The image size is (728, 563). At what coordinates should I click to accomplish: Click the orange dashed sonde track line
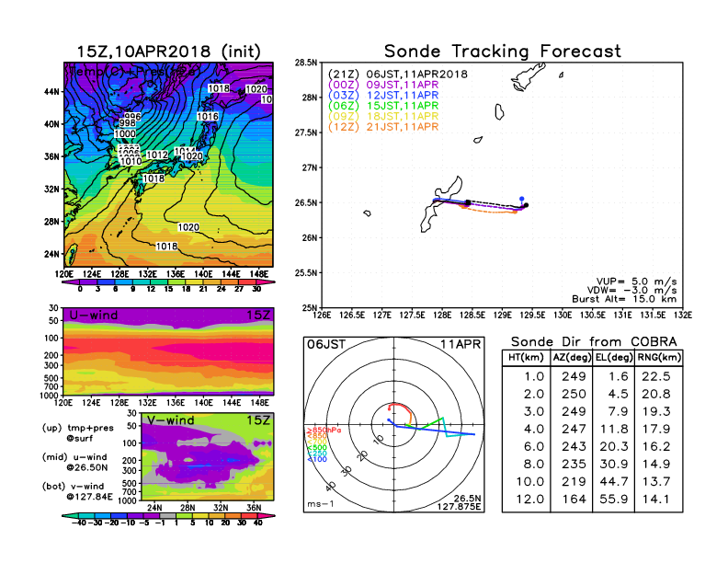pyautogui.click(x=490, y=212)
